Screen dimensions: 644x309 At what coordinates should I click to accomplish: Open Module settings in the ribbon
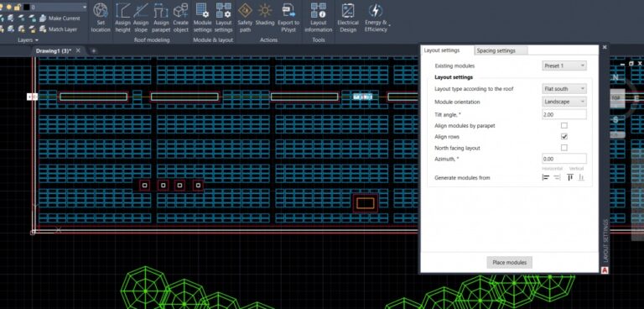[202, 18]
